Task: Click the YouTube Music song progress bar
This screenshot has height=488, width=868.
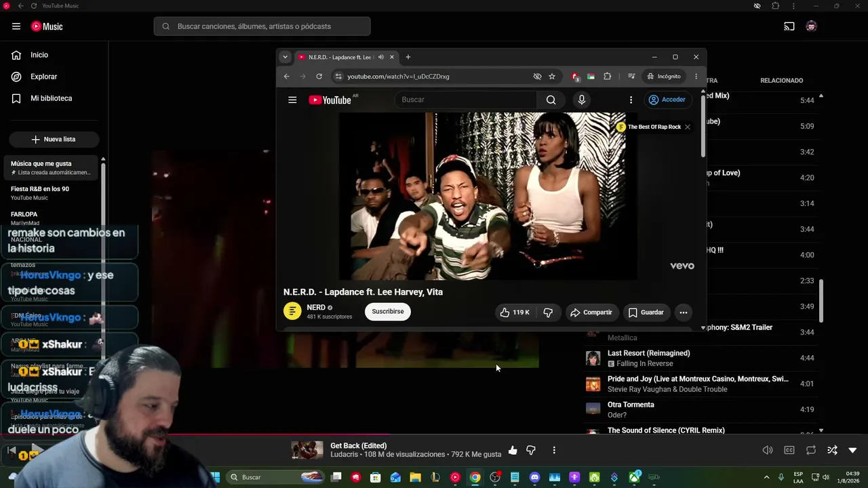Action: [434, 434]
